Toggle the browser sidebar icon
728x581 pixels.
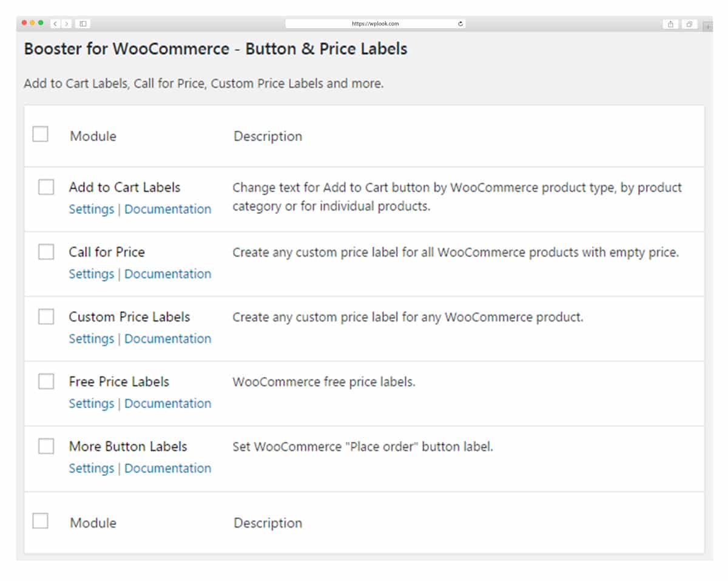83,24
